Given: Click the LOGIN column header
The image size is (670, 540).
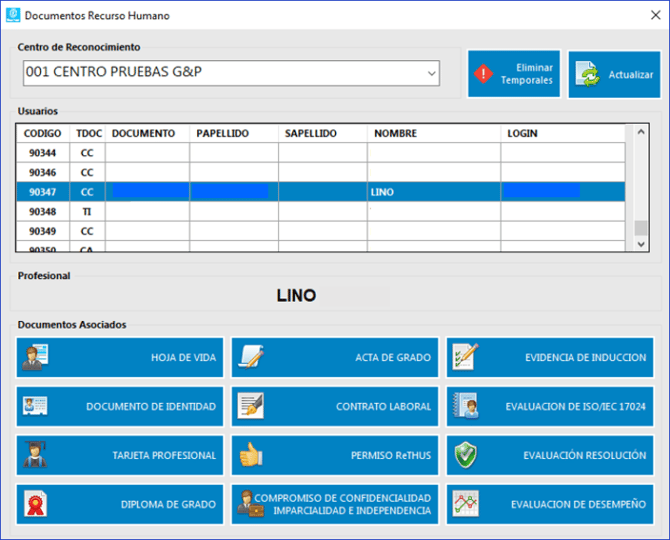Looking at the screenshot, I should point(563,133).
